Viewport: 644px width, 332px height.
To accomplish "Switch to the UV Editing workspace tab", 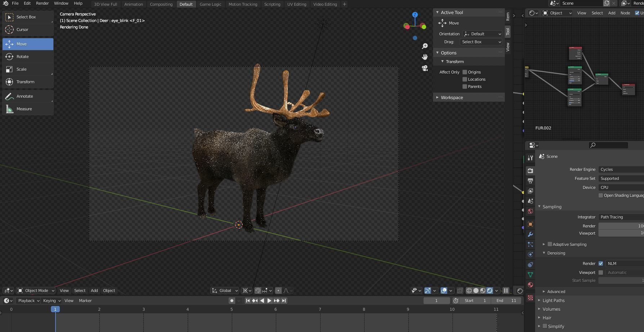I will point(297,4).
